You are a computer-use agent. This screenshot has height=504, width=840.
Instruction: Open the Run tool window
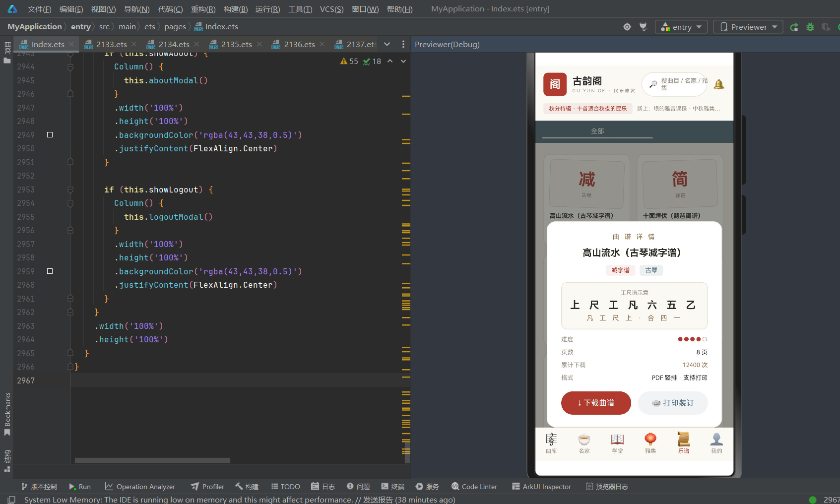tap(80, 487)
